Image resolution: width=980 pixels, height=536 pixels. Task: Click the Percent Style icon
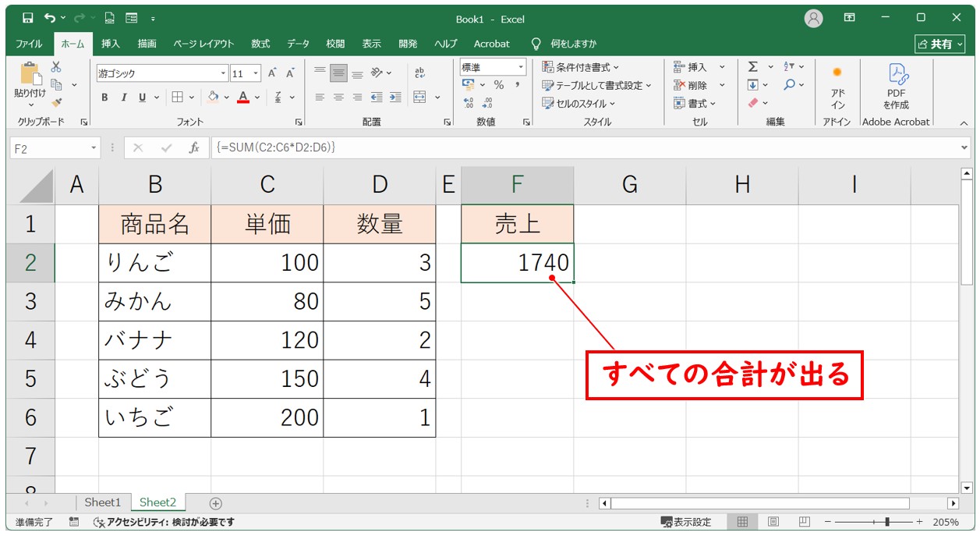point(498,85)
